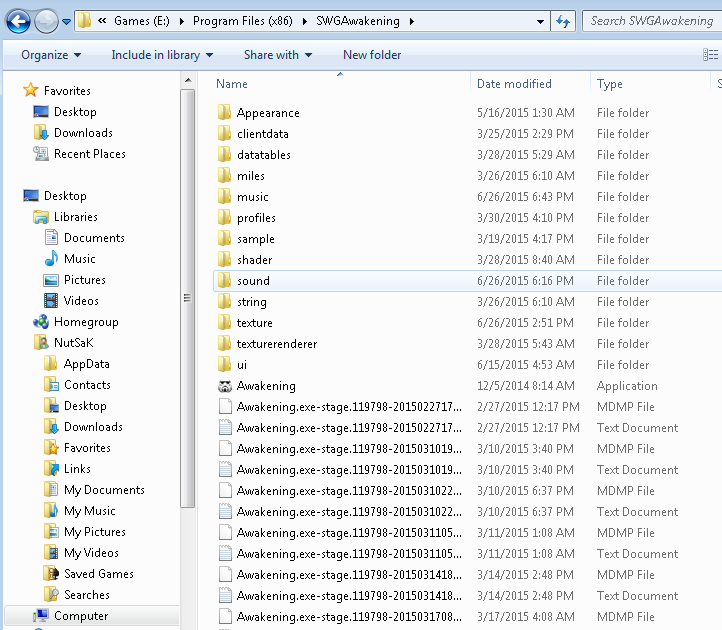Open the Awakening application raccoon icon
The image size is (722, 630).
click(225, 386)
